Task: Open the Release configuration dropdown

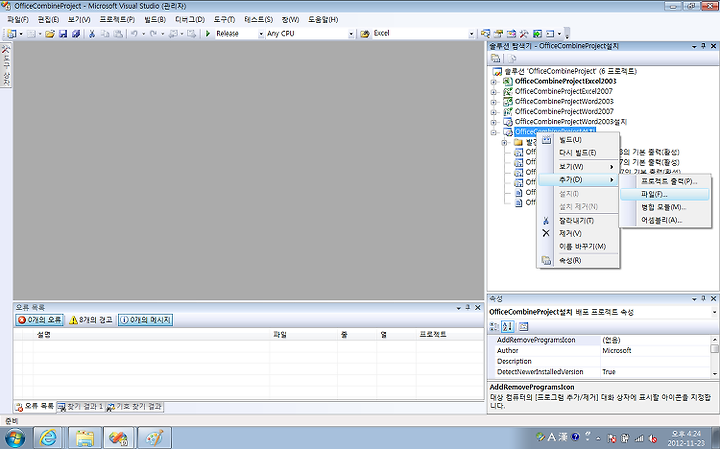Action: point(261,34)
